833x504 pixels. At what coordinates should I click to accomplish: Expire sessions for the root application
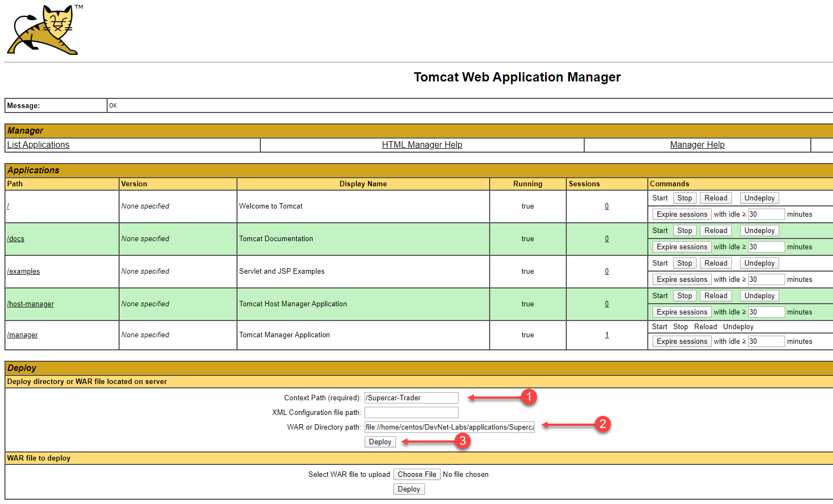(x=682, y=215)
